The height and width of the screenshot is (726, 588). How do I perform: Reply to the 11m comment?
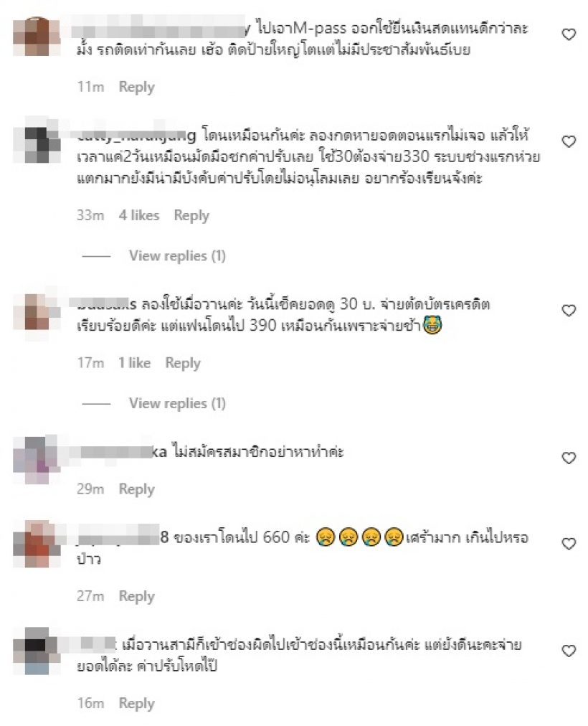pos(136,87)
